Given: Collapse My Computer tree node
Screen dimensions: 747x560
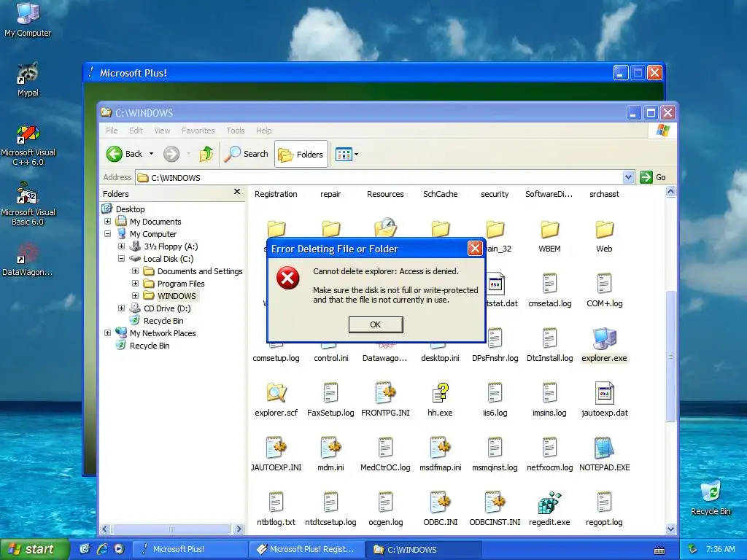Looking at the screenshot, I should 108,234.
